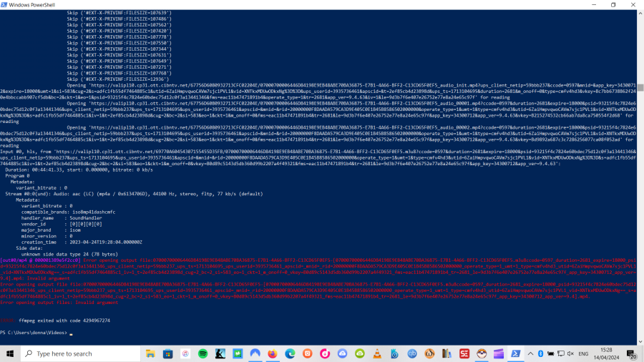Click the PowerShell vertical scrollbar thumb
Screen dimensions: 644x362
tap(640, 88)
